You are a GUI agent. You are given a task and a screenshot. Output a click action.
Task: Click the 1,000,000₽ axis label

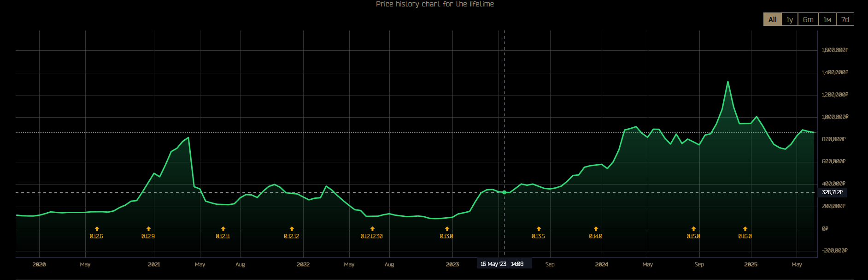click(835, 117)
